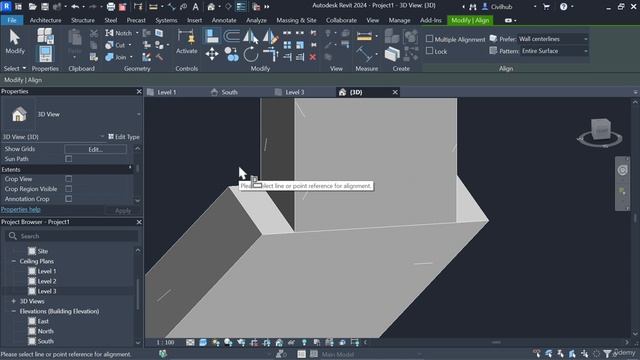This screenshot has height=360, width=640.
Task: Click the Text tool A icon
Action: 196,7
